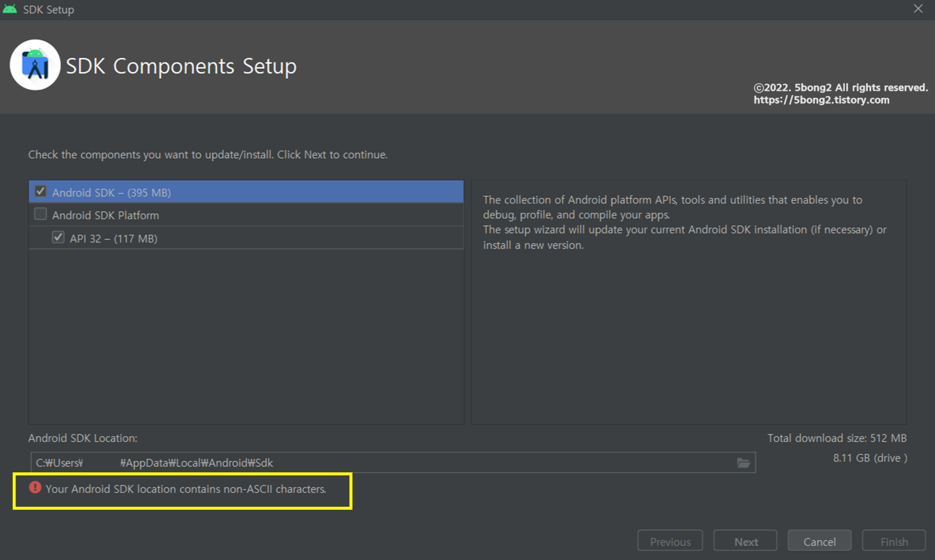
Task: Select the Android SDK Platform row
Action: (x=246, y=215)
